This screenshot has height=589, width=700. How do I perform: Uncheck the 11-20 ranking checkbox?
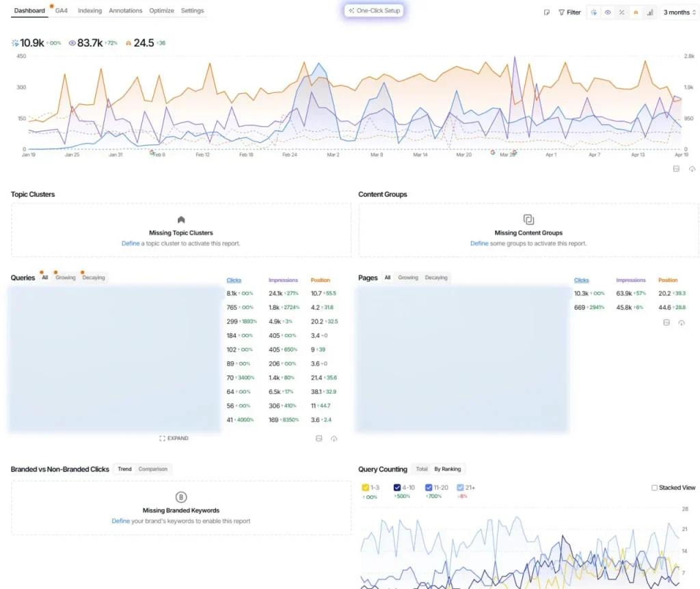(429, 488)
